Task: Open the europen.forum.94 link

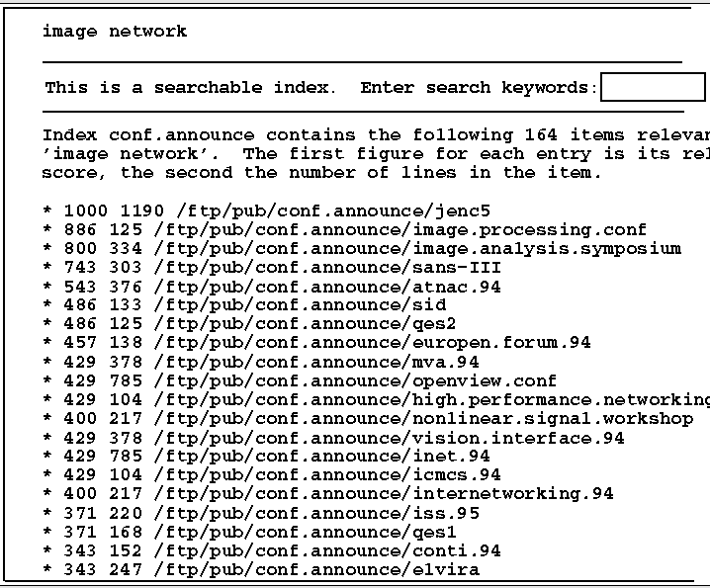Action: [x=372, y=343]
